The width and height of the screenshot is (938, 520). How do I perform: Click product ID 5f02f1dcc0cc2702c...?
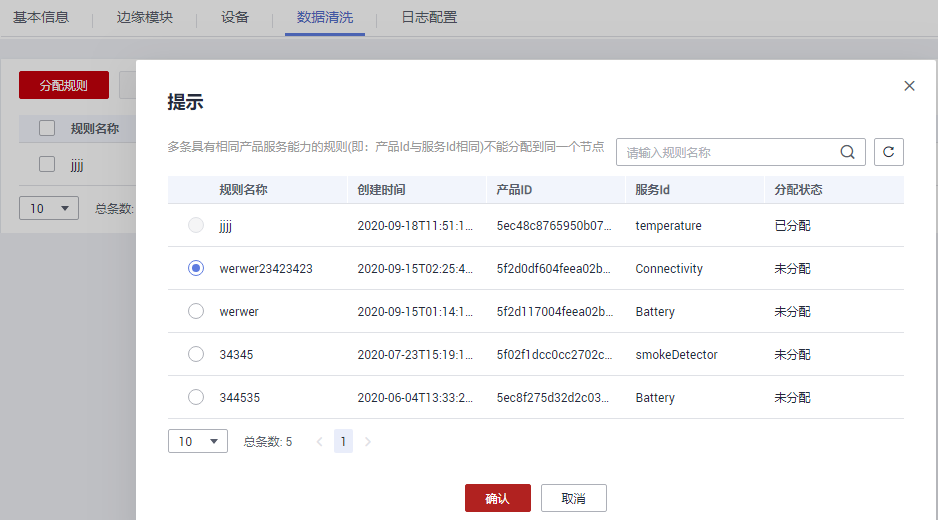[555, 355]
